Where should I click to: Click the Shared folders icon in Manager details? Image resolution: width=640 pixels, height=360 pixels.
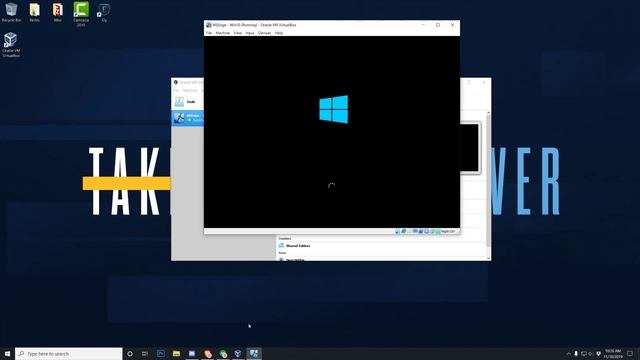click(281, 246)
